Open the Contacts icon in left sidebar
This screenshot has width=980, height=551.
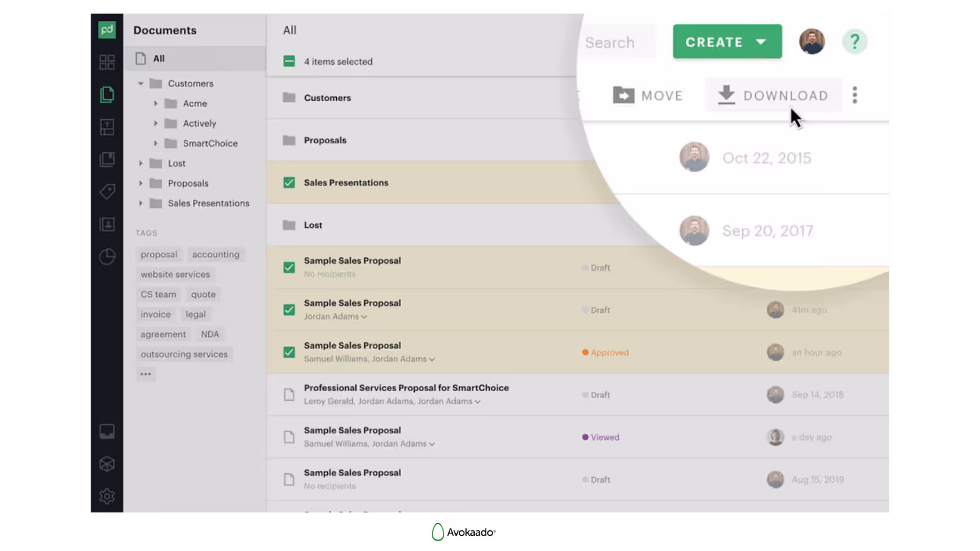pyautogui.click(x=107, y=224)
